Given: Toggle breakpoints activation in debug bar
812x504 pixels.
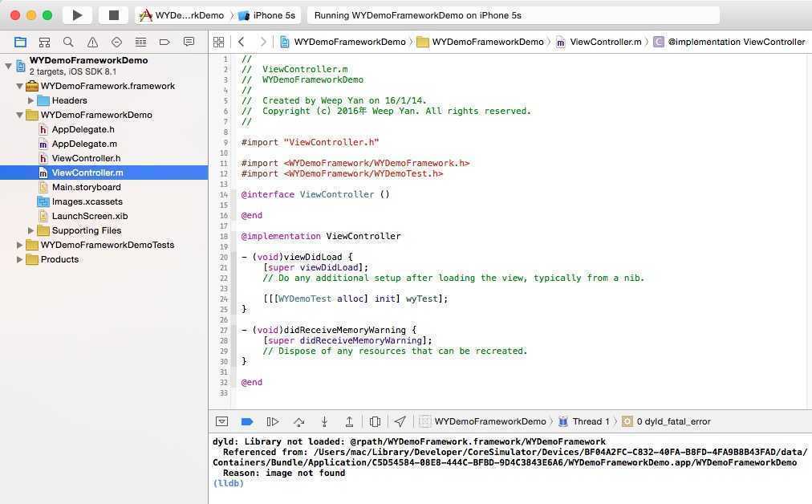Looking at the screenshot, I should 247,421.
